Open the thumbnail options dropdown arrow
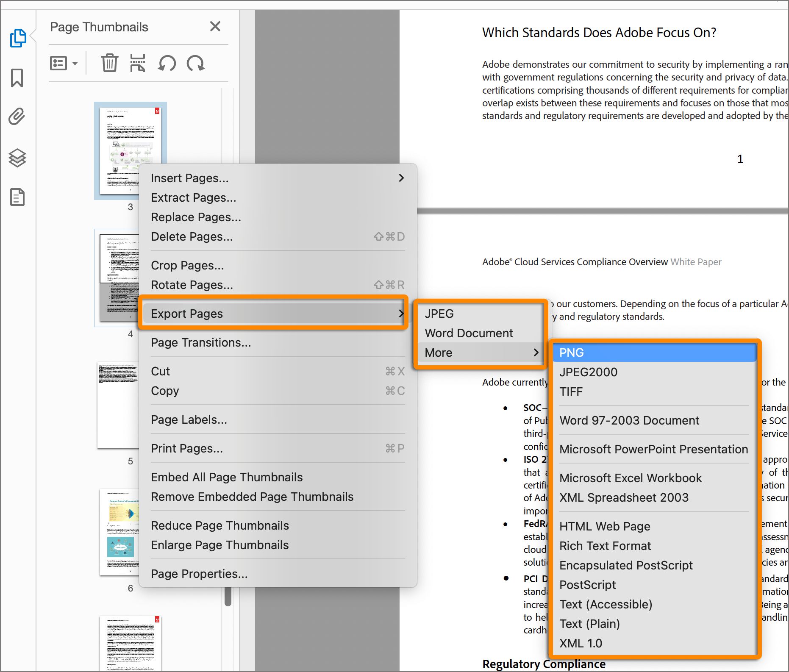Image resolution: width=789 pixels, height=672 pixels. tap(75, 63)
